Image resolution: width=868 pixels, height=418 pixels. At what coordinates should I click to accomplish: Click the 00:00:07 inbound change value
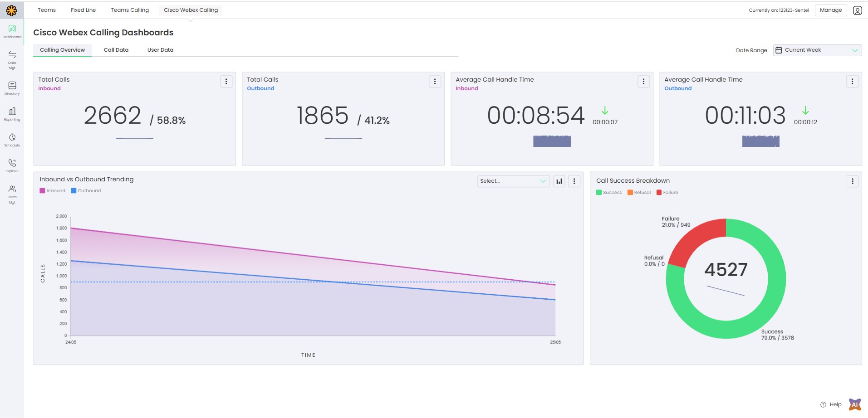605,122
